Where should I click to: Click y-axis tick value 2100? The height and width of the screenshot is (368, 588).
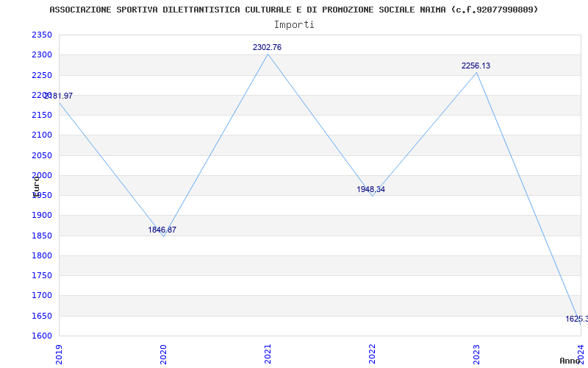click(42, 135)
